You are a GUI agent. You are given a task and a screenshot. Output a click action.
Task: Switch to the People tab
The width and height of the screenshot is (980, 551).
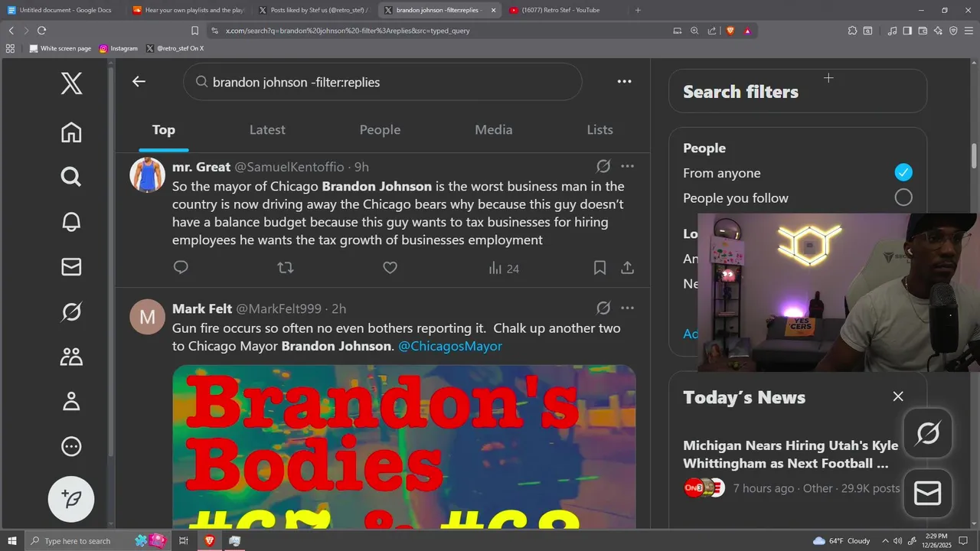tap(381, 130)
